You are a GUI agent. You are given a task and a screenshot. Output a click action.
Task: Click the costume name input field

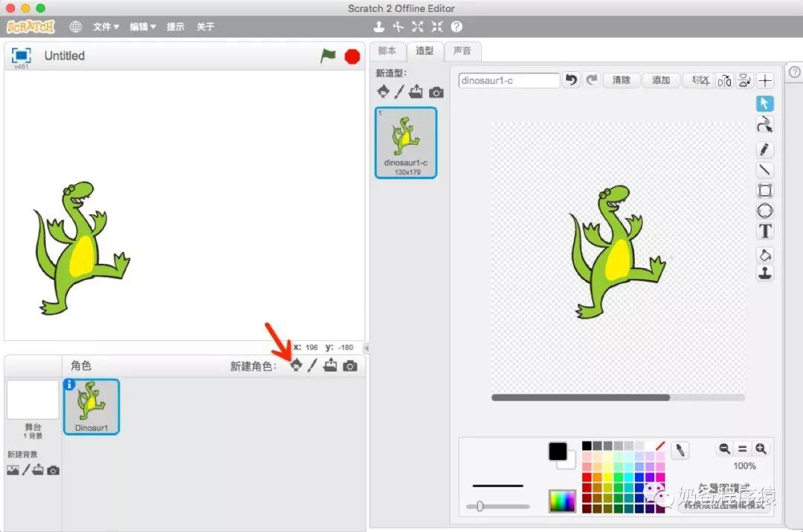[509, 80]
